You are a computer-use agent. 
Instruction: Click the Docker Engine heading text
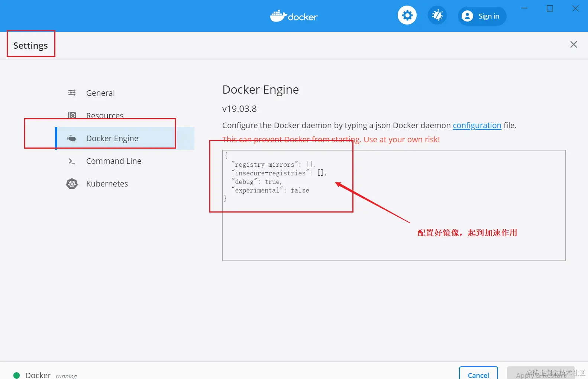click(x=261, y=90)
